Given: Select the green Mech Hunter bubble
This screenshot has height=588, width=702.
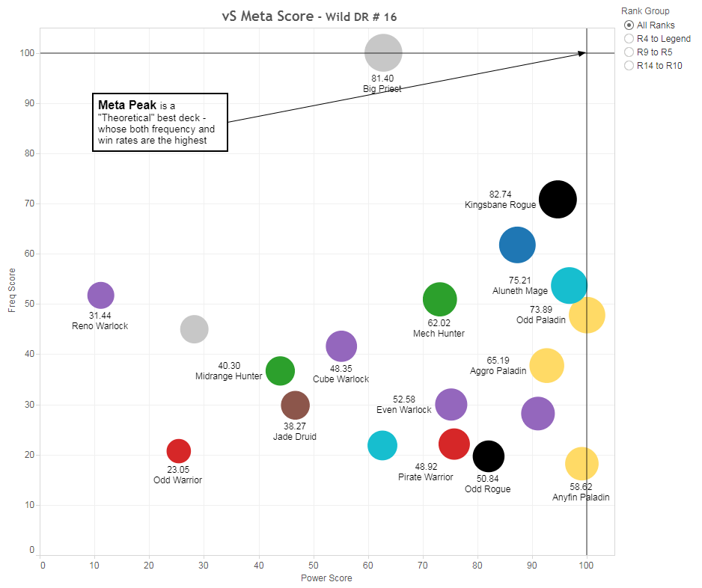Looking at the screenshot, I should pos(439,300).
